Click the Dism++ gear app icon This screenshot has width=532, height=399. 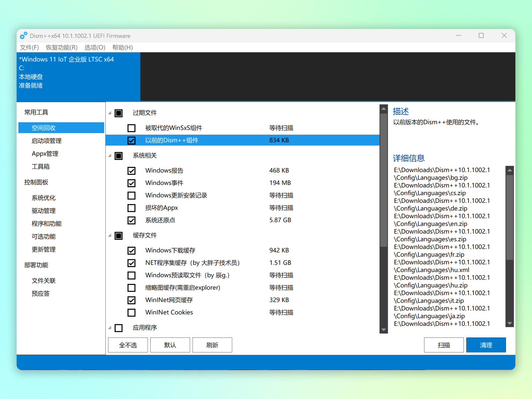(x=23, y=36)
